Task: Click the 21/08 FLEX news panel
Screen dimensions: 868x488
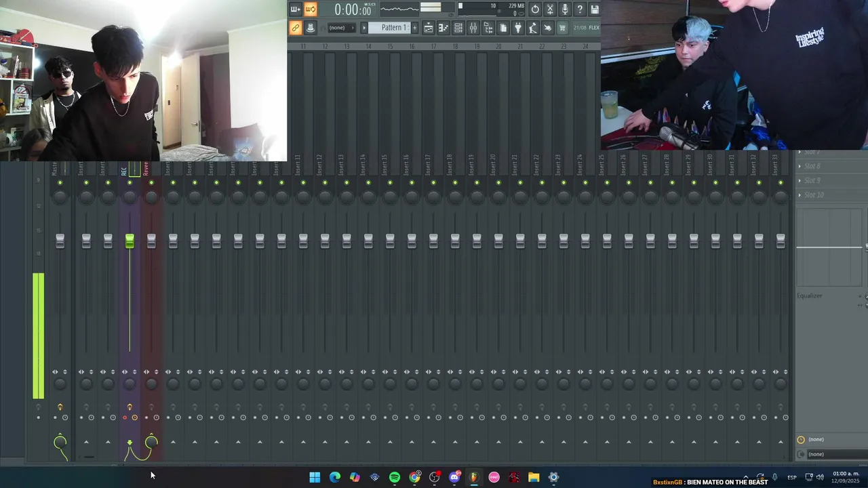Action: [x=587, y=28]
